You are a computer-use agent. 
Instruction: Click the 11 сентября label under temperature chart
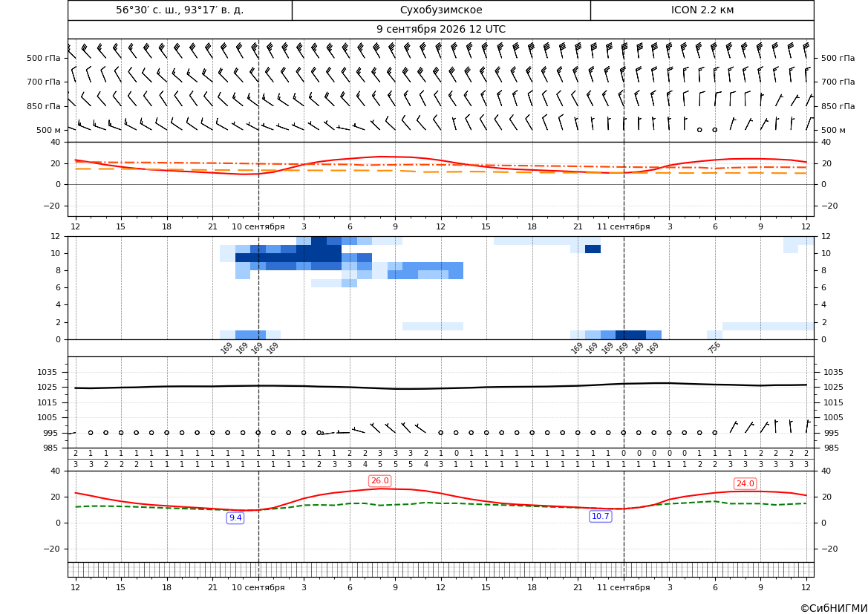click(623, 226)
